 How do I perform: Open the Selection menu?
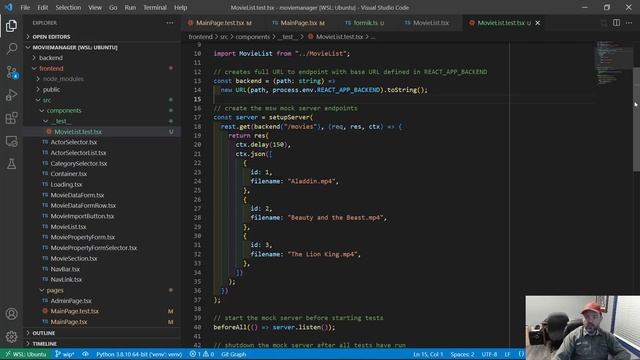click(x=68, y=7)
